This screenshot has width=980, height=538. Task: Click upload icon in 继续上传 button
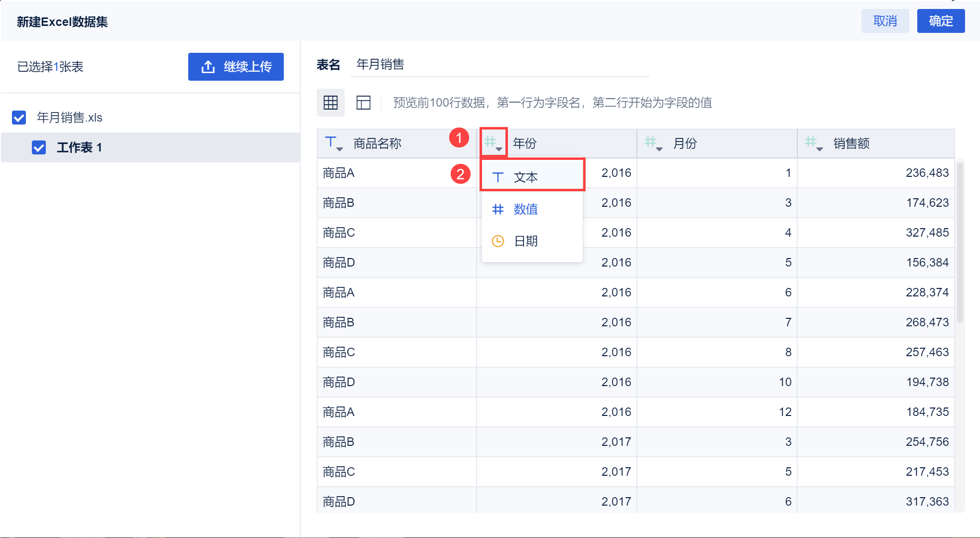point(208,67)
